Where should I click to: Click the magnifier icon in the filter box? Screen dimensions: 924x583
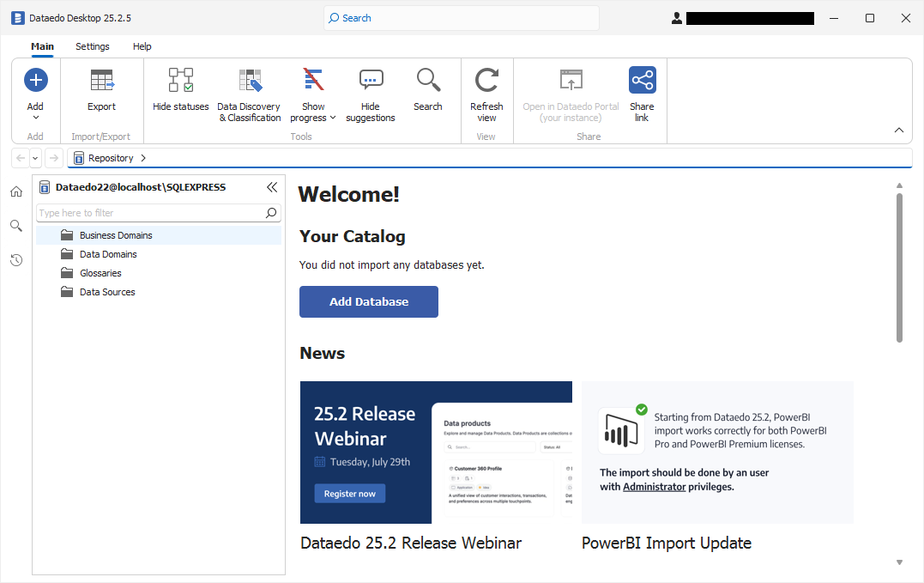271,213
